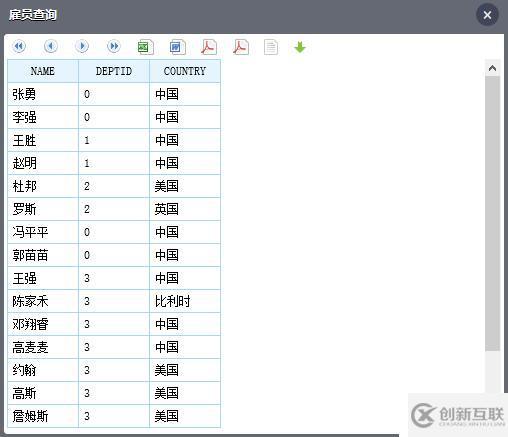508x437 pixels.
Task: Select the name cell 赵明
Action: point(43,163)
